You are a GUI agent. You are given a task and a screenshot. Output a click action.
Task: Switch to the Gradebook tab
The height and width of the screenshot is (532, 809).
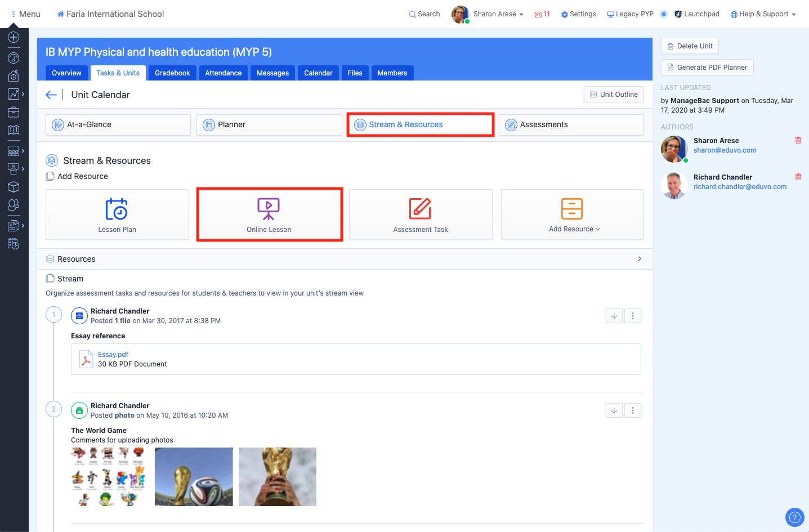tap(172, 73)
